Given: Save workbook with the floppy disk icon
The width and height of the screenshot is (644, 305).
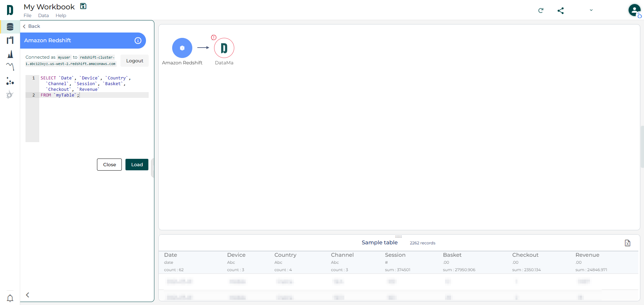Looking at the screenshot, I should click(x=83, y=6).
